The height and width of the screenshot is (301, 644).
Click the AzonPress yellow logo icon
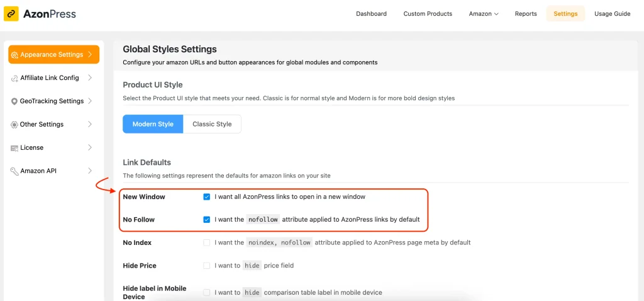(x=11, y=14)
